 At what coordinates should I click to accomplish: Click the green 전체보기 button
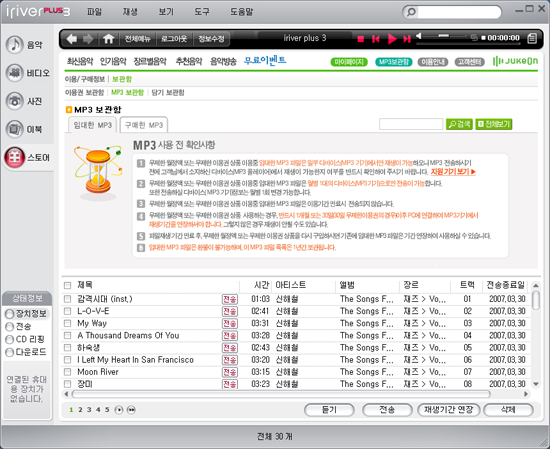(494, 124)
